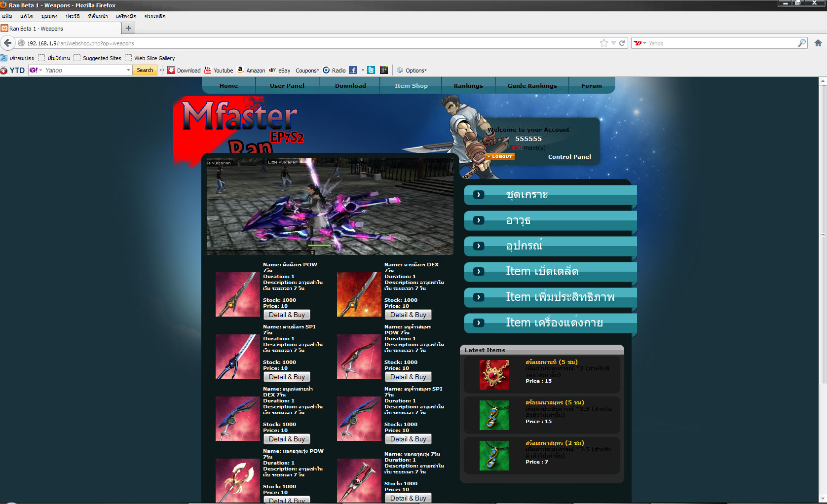This screenshot has width=827, height=504.
Task: Open the แก้ไข menu
Action: [x=27, y=16]
